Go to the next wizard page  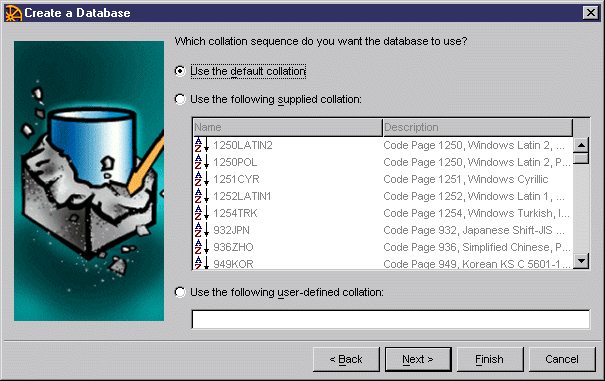[418, 359]
